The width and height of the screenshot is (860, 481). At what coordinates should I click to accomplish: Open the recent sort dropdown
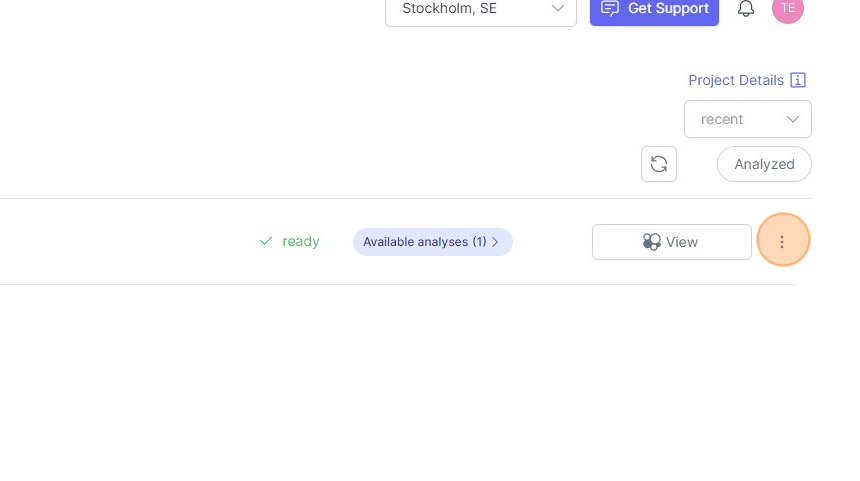point(748,119)
